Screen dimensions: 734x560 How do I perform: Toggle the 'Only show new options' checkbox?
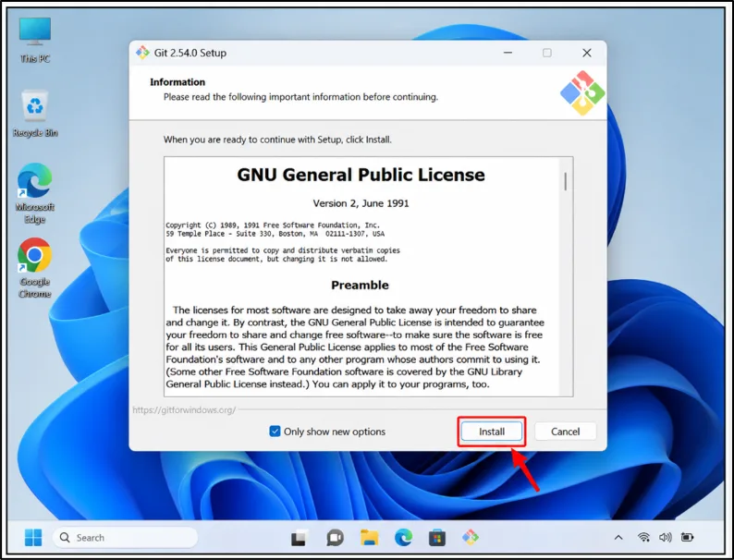click(275, 432)
